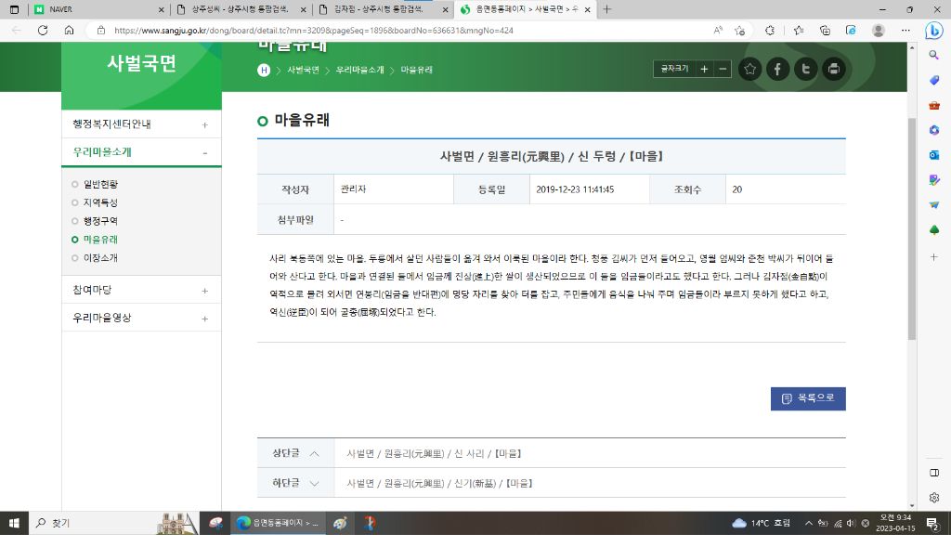
Task: Open browser extensions icon
Action: click(x=770, y=31)
